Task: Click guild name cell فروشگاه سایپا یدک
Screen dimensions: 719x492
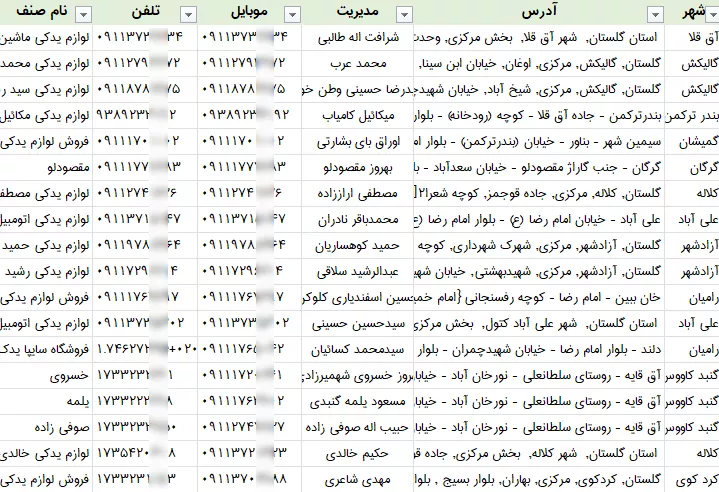Action: pos(46,350)
